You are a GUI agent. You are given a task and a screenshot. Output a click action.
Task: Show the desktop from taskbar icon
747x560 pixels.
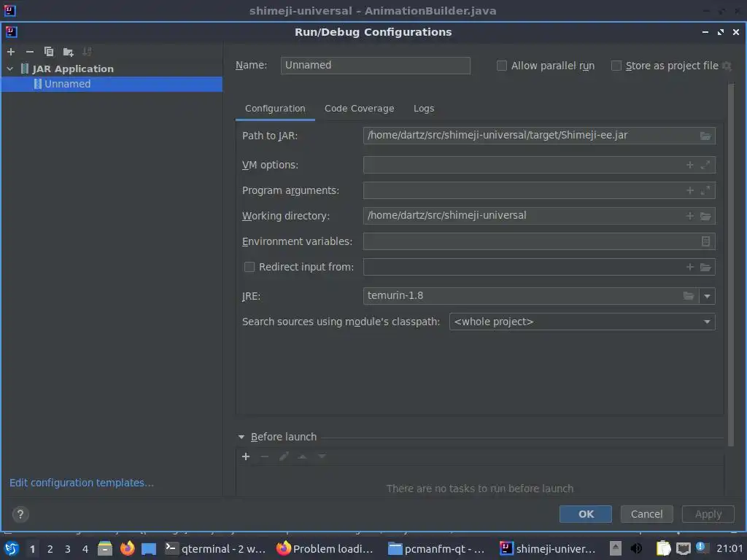point(149,548)
